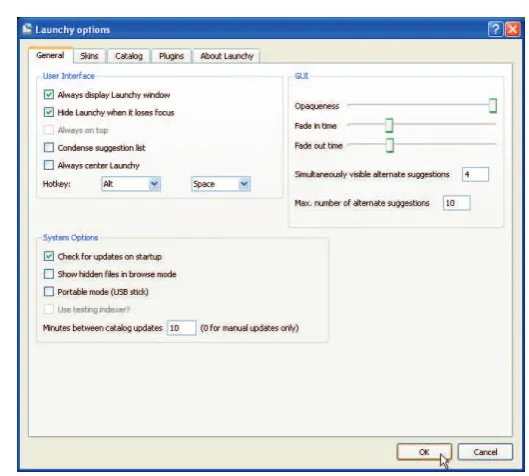Click the Cancel button
Screen dimensions: 529x476
(485, 452)
